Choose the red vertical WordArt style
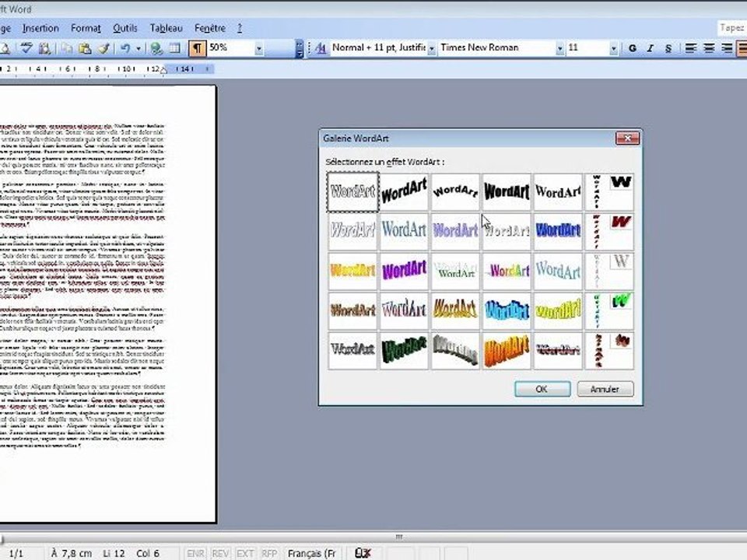747x560 pixels. click(x=609, y=232)
